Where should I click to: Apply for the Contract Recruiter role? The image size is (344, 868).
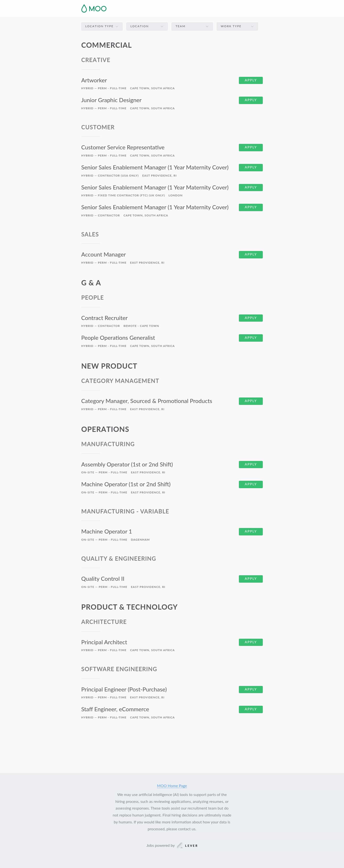coord(251,318)
